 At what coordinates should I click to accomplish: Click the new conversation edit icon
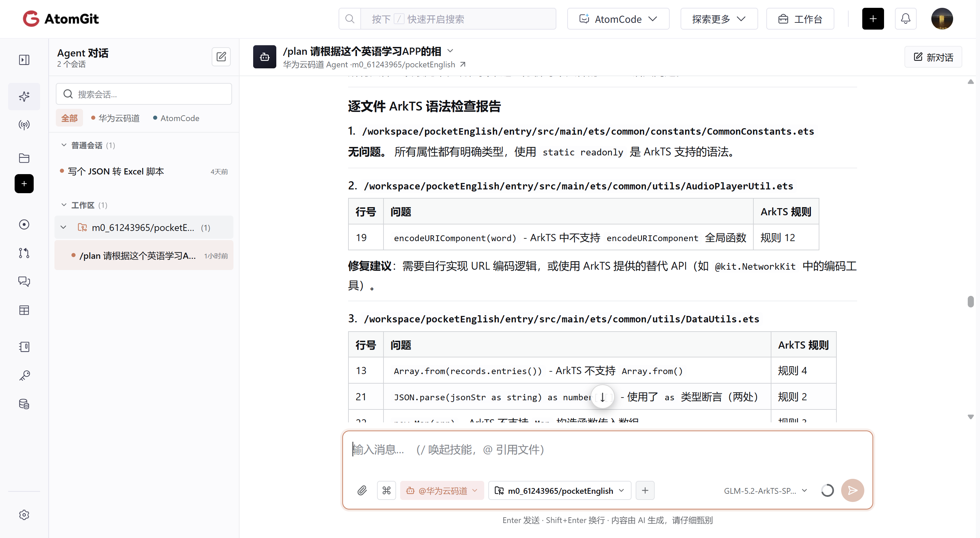coord(221,57)
